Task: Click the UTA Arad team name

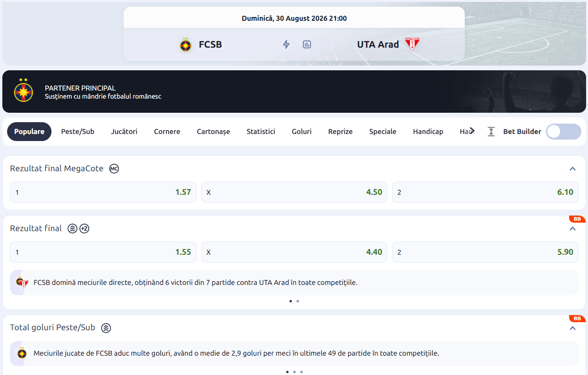Action: pyautogui.click(x=378, y=44)
